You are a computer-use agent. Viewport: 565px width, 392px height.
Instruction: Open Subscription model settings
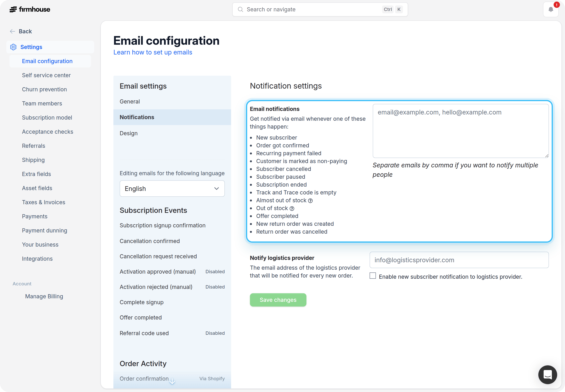[47, 118]
